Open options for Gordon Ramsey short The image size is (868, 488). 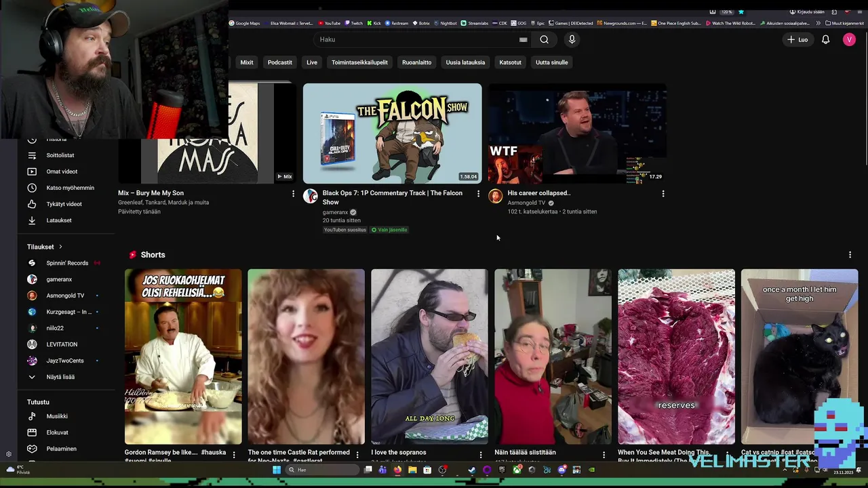click(234, 455)
